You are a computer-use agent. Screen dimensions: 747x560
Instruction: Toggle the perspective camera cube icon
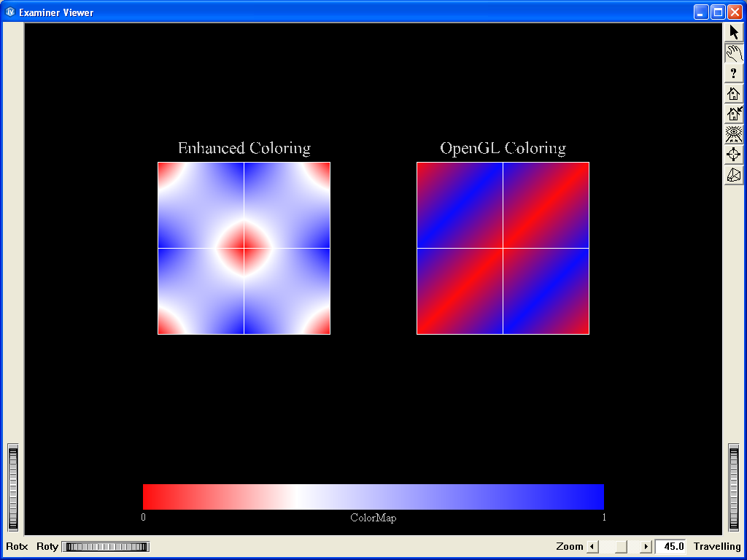click(x=734, y=175)
